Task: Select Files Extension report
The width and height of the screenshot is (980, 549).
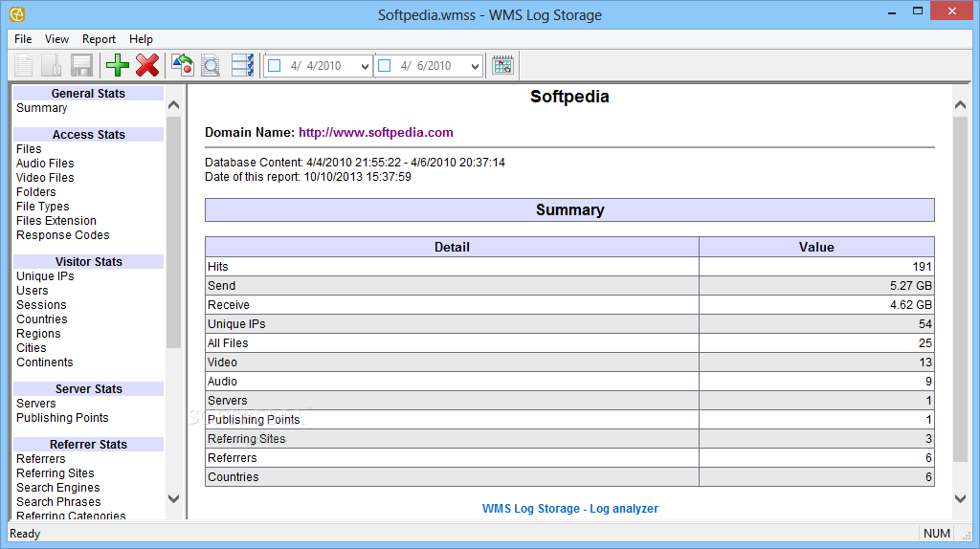Action: point(56,221)
